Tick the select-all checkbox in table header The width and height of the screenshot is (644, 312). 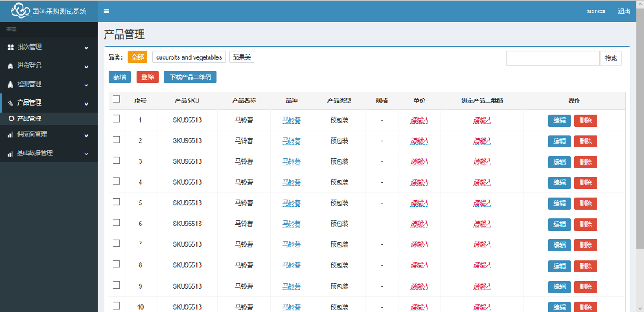click(x=116, y=99)
